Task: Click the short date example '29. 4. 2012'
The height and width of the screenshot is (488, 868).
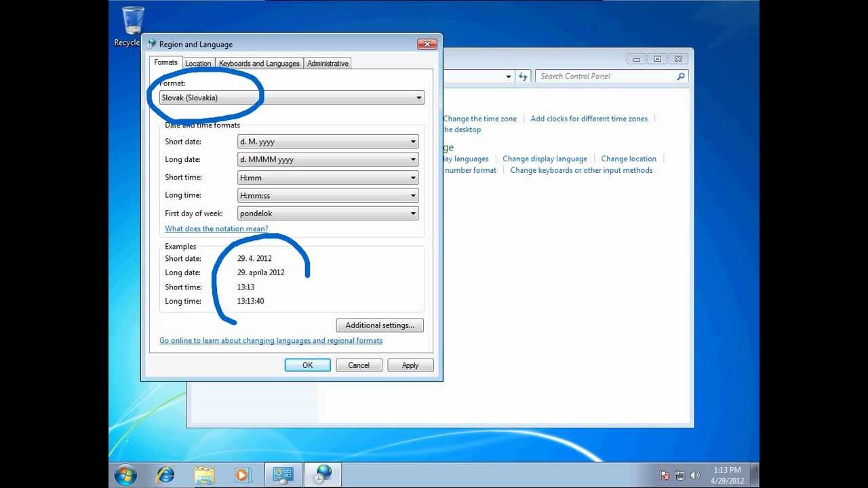Action: [x=254, y=259]
